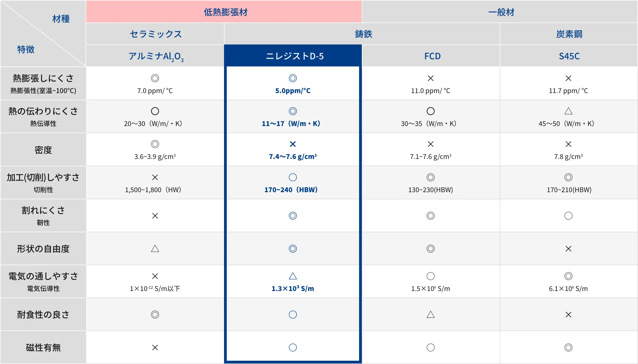Click the blue circle above 170~240 (HBW)
The width and height of the screenshot is (638, 364).
point(293,177)
